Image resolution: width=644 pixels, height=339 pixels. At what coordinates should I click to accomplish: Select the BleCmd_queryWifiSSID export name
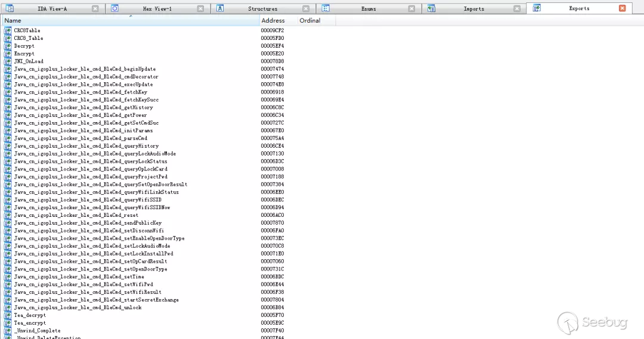88,200
